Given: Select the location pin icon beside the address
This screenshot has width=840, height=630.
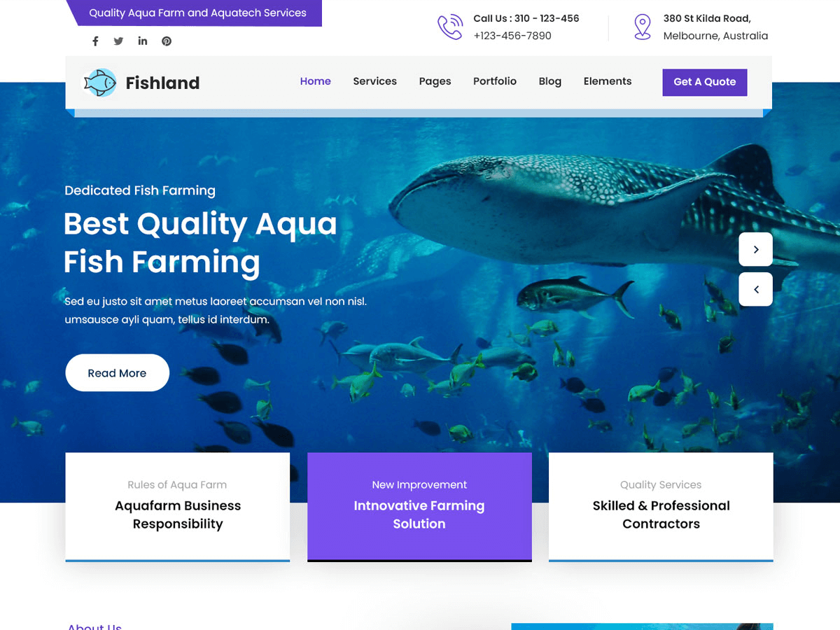Looking at the screenshot, I should [642, 27].
